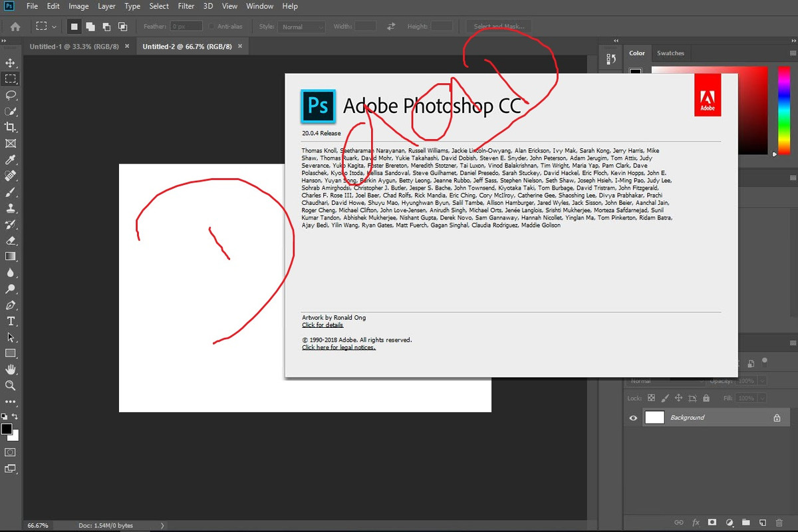The image size is (798, 532).
Task: Select the Rectangular Marquee tool in toolbox
Action: pos(11,79)
